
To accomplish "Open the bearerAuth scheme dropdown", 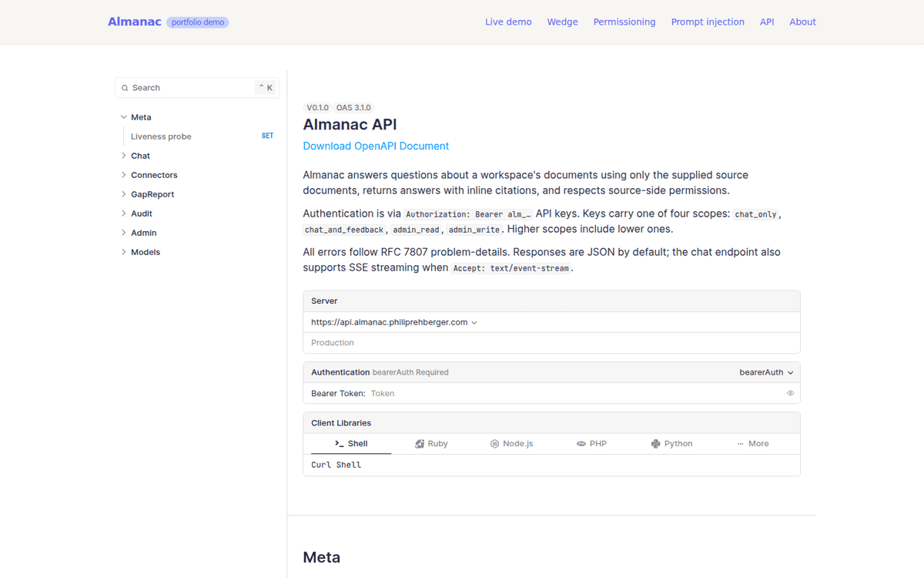I will click(x=766, y=372).
